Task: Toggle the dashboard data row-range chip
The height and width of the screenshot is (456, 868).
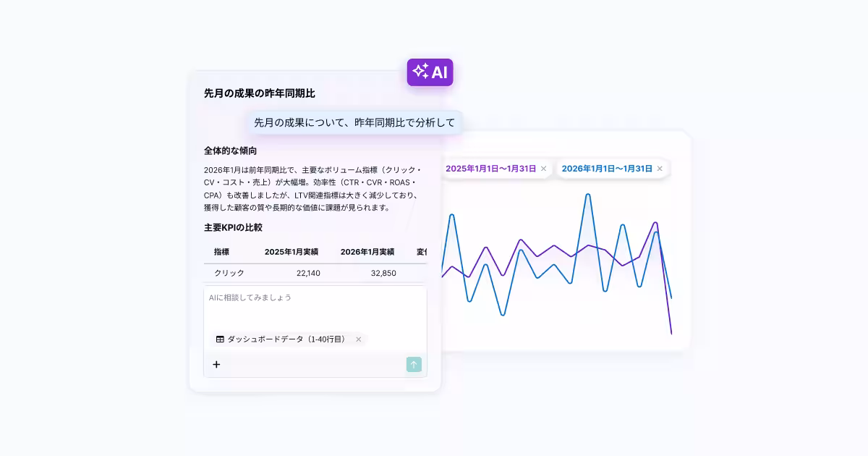Action: pos(286,339)
